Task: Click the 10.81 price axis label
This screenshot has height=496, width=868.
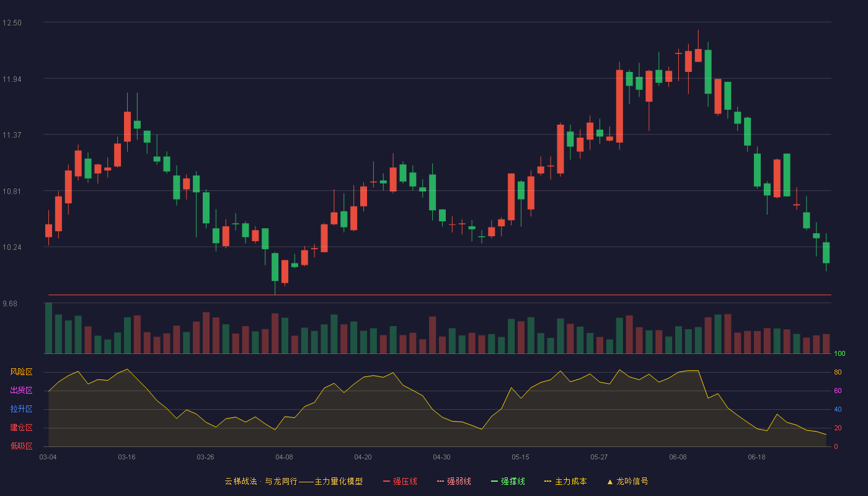Action: pyautogui.click(x=12, y=192)
